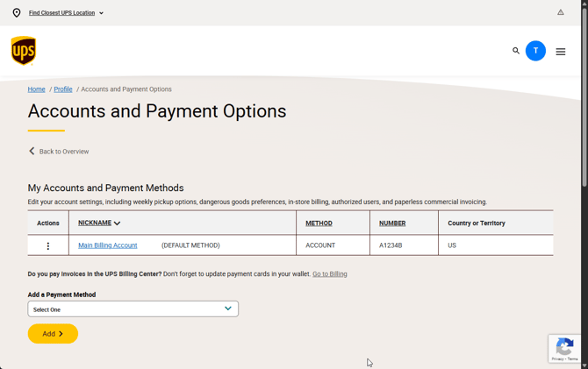Screen dimensions: 588x369
Task: Open the hamburger menu icon
Action: pyautogui.click(x=561, y=52)
